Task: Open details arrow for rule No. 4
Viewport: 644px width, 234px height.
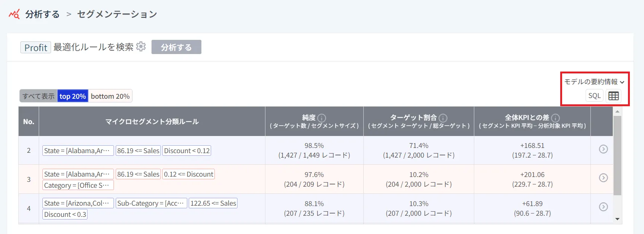Action: pyautogui.click(x=603, y=207)
